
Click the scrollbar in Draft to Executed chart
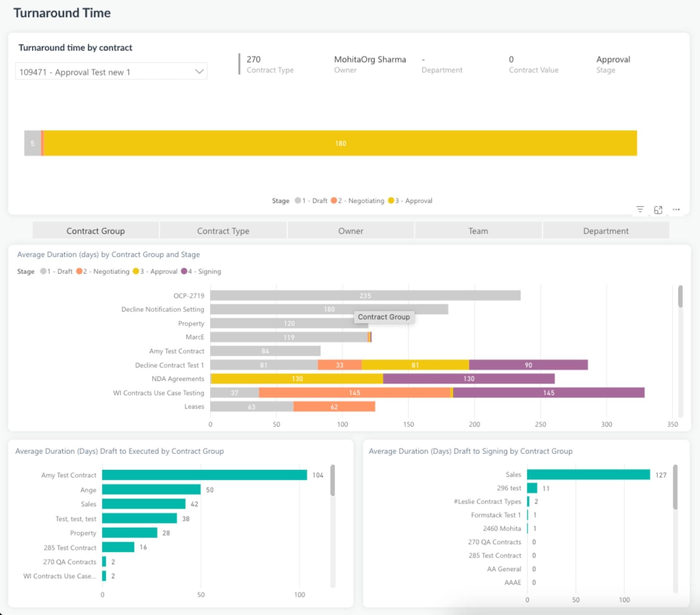332,481
